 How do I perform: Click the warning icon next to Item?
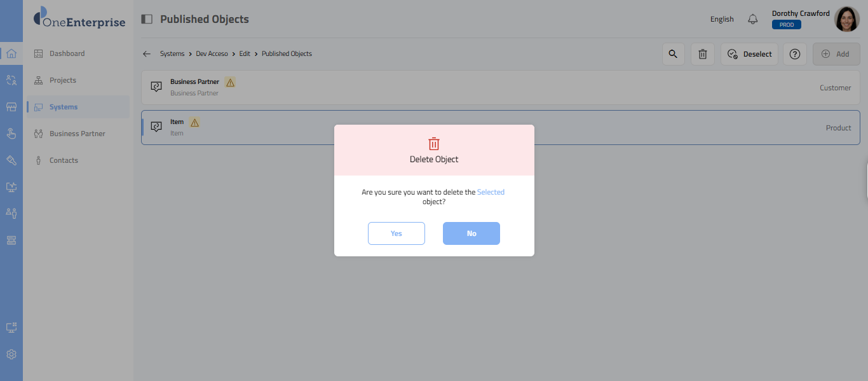tap(195, 122)
